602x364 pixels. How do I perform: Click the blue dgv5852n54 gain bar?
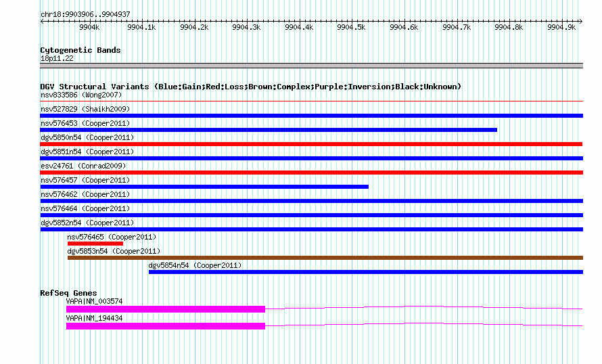coord(311,229)
